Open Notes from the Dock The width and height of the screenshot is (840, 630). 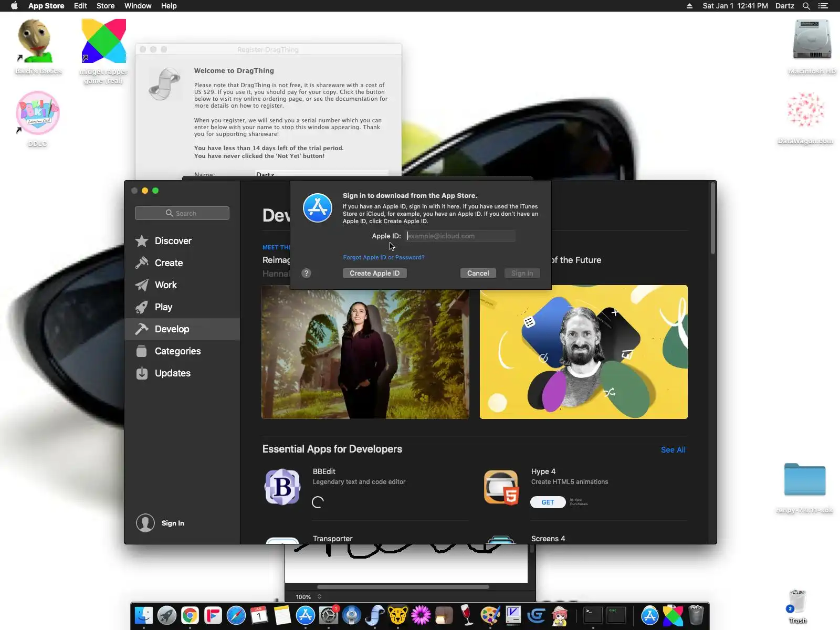[282, 615]
